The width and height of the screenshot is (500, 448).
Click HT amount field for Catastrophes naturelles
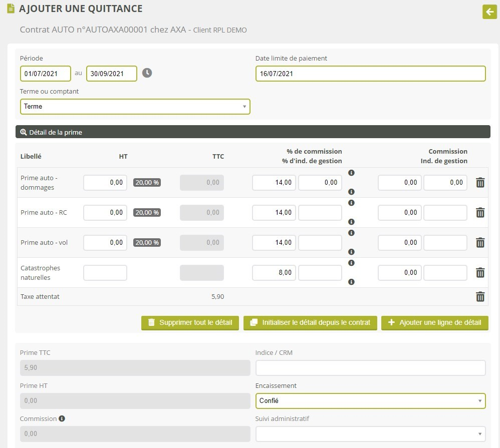pos(105,273)
